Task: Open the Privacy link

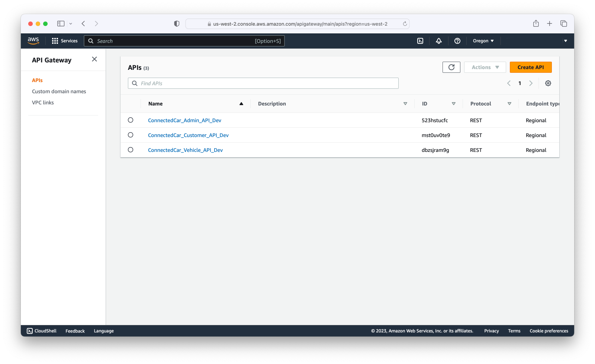Action: click(x=491, y=331)
